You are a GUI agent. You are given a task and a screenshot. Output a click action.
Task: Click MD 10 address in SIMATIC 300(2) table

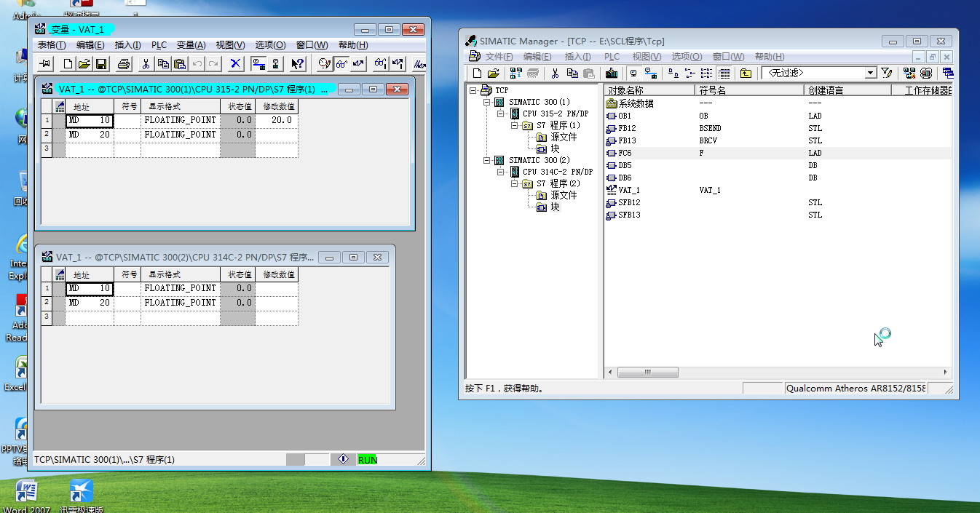(90, 288)
